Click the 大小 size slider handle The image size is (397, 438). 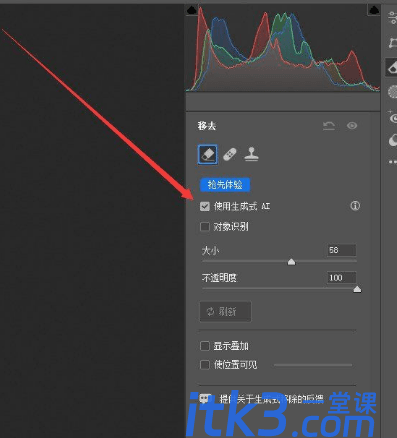(291, 262)
